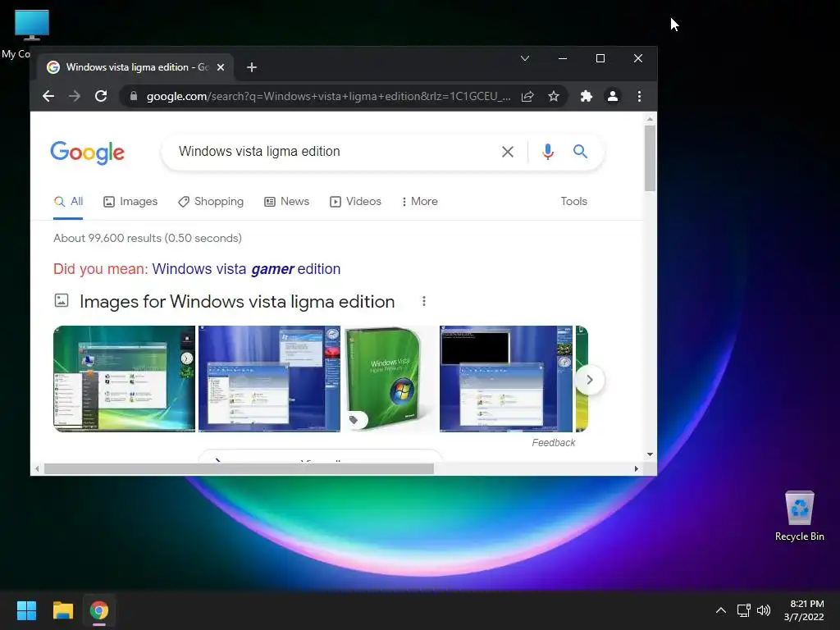Screen dimensions: 840x630
Task: Open search Tools
Action: pyautogui.click(x=573, y=202)
